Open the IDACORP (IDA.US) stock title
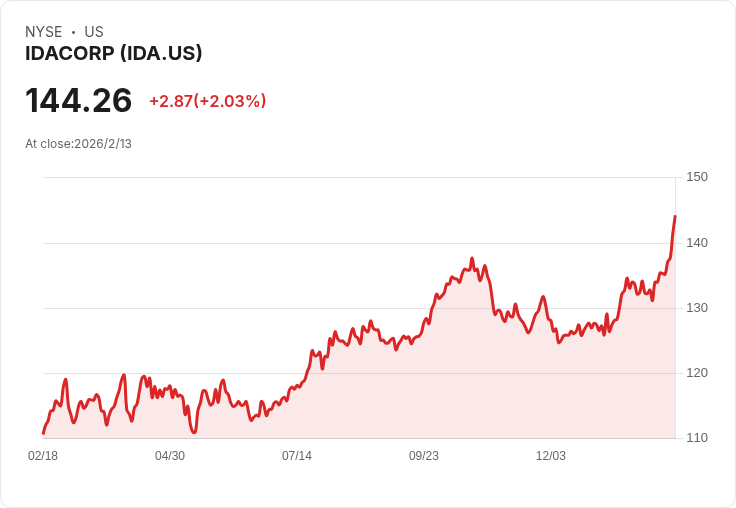Screen dimensions: 736x508 114,54
